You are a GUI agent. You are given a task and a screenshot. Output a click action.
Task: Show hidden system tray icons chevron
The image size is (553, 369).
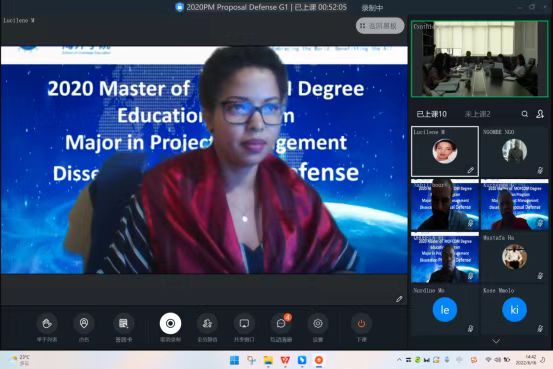tap(399, 360)
